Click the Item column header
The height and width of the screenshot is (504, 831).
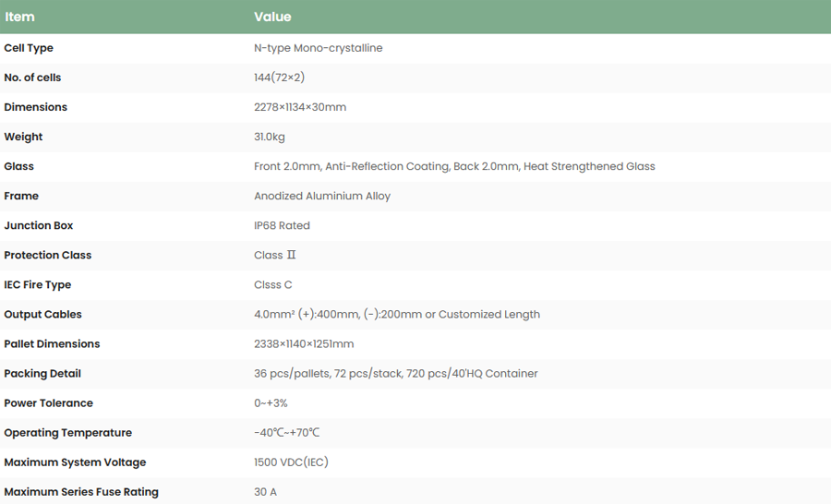pyautogui.click(x=19, y=17)
